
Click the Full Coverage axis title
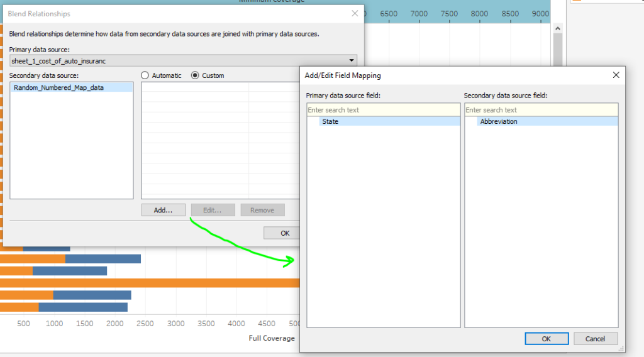[x=272, y=338]
